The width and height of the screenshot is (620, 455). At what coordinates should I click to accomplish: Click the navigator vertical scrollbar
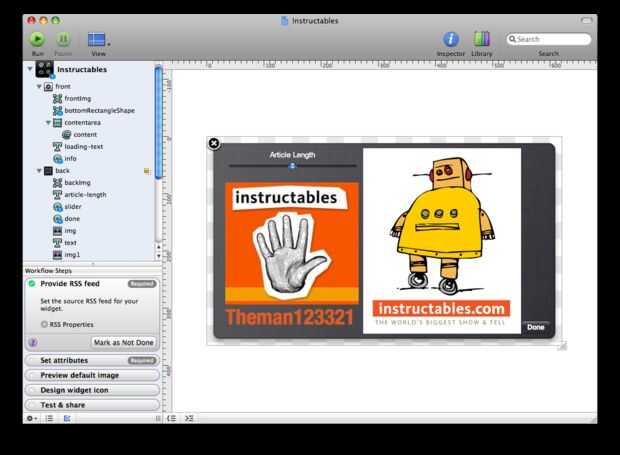point(158,123)
